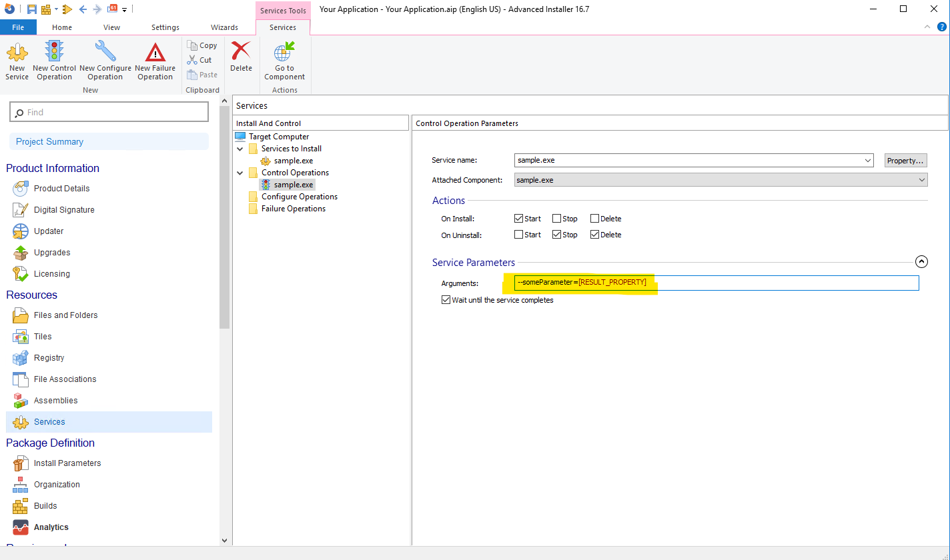The width and height of the screenshot is (950, 560).
Task: Uncheck the On Install Start checkbox
Action: coord(518,219)
